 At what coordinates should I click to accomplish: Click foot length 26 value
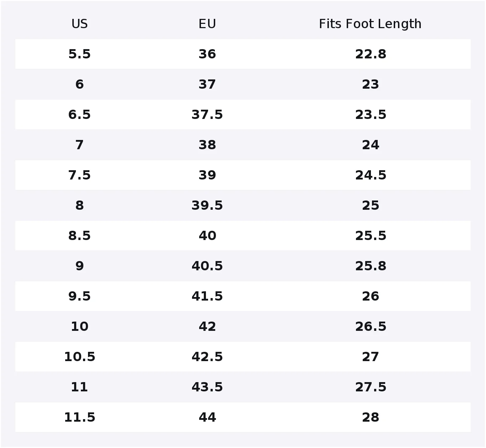tap(371, 296)
